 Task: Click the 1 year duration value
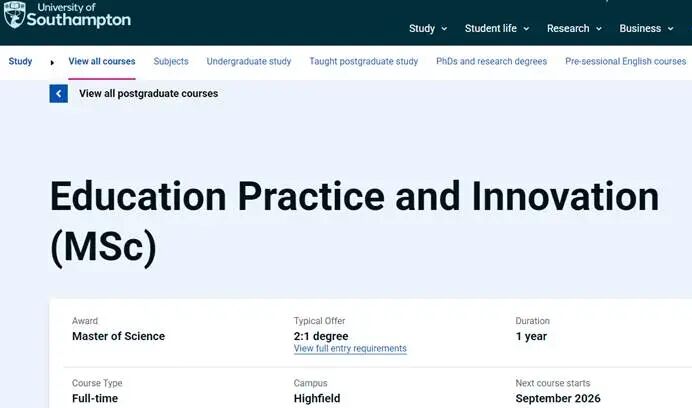(x=531, y=336)
